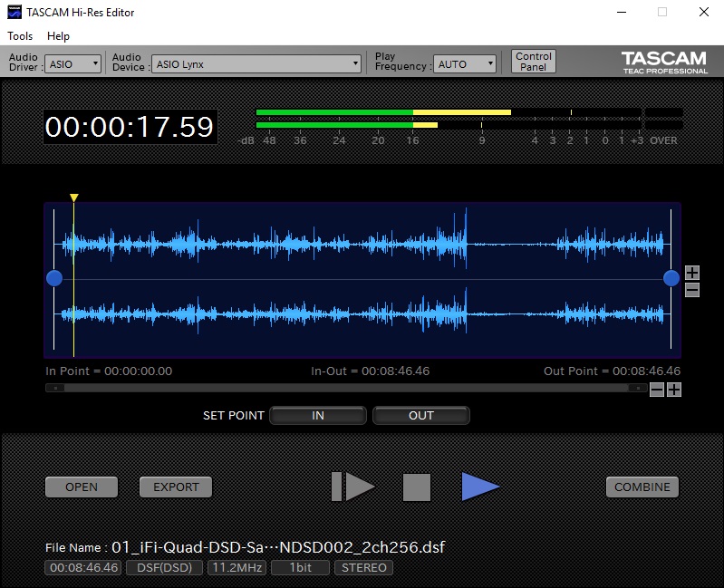Screen dimensions: 724x588
Task: Click the In Point = 00:00:00.00 text
Action: tap(109, 371)
